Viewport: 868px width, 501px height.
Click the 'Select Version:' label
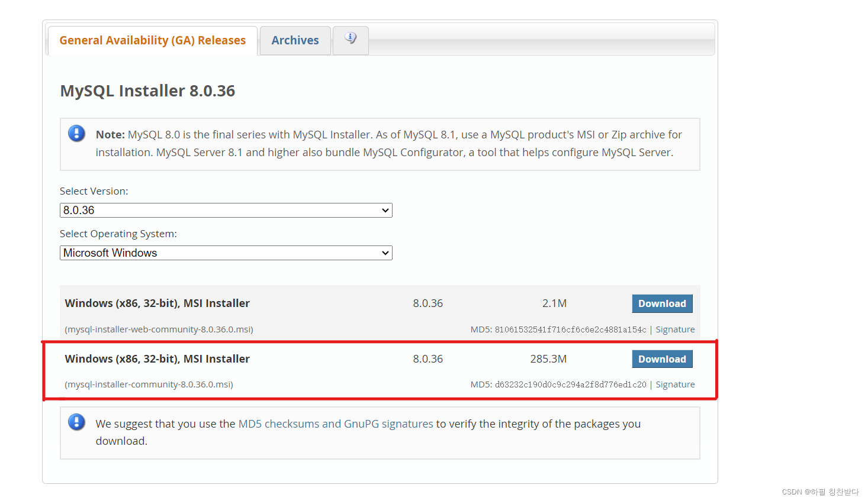(94, 191)
